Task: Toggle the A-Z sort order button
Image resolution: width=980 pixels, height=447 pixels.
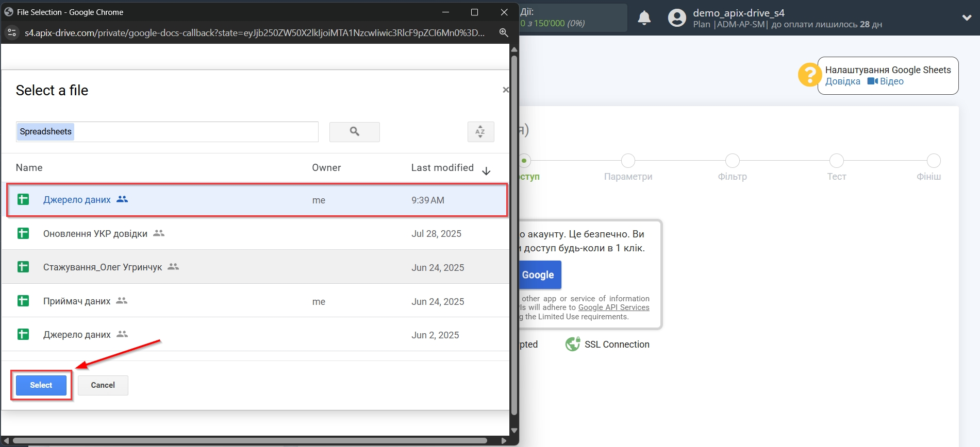Action: click(480, 132)
